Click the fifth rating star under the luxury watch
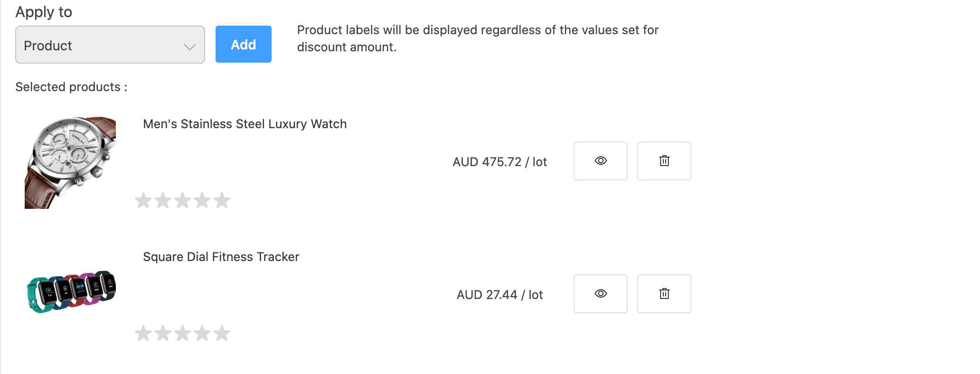The height and width of the screenshot is (374, 980). 222,200
